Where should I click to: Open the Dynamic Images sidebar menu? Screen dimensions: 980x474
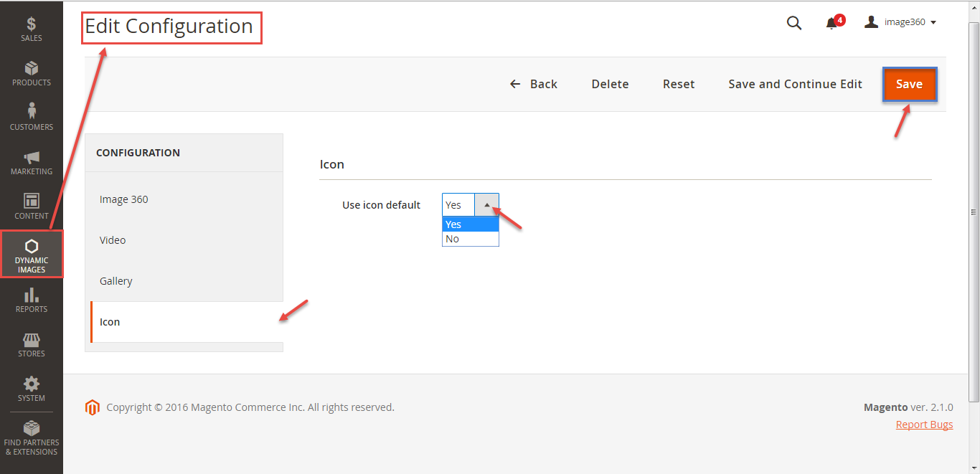tap(32, 254)
